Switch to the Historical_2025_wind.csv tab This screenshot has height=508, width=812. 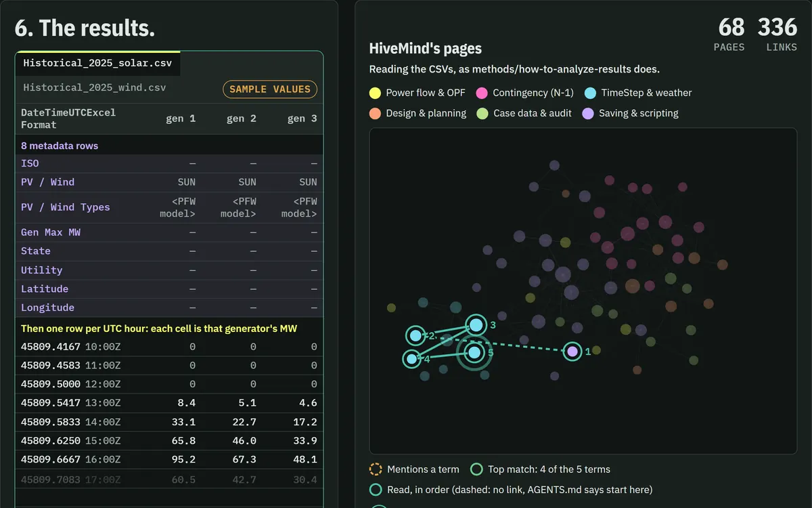tap(95, 87)
